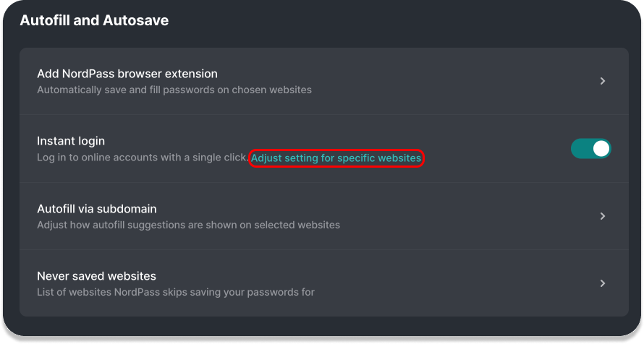Expand the subdomain autofill settings row

324,216
